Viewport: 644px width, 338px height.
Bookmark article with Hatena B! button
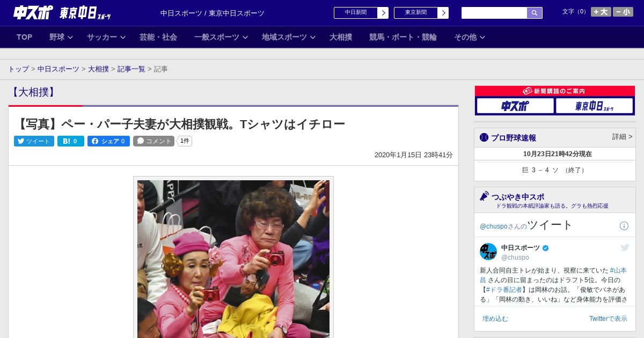[x=71, y=141]
